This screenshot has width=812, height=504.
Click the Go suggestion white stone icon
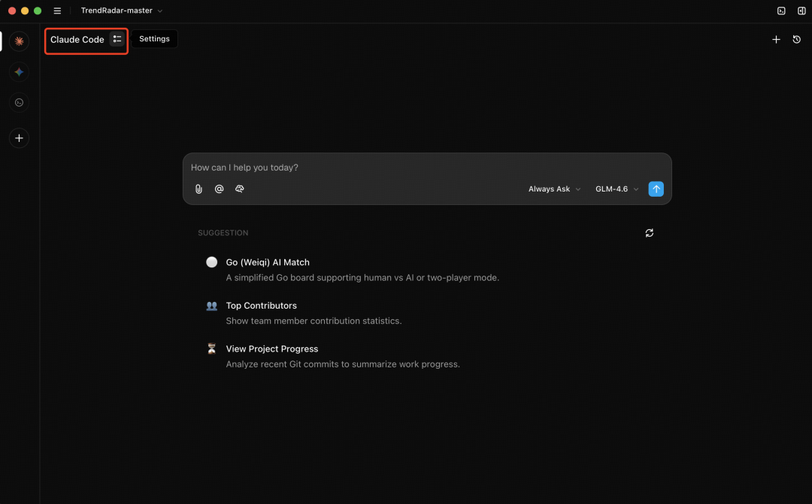[212, 262]
